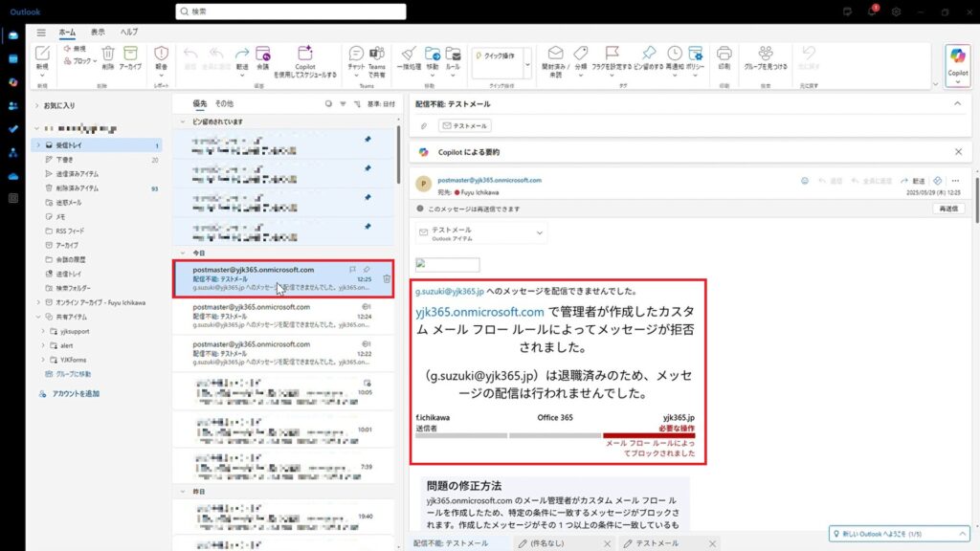980x551 pixels.
Task: Click the yjk365.onmicrosoft.com link in message body
Action: (x=480, y=312)
